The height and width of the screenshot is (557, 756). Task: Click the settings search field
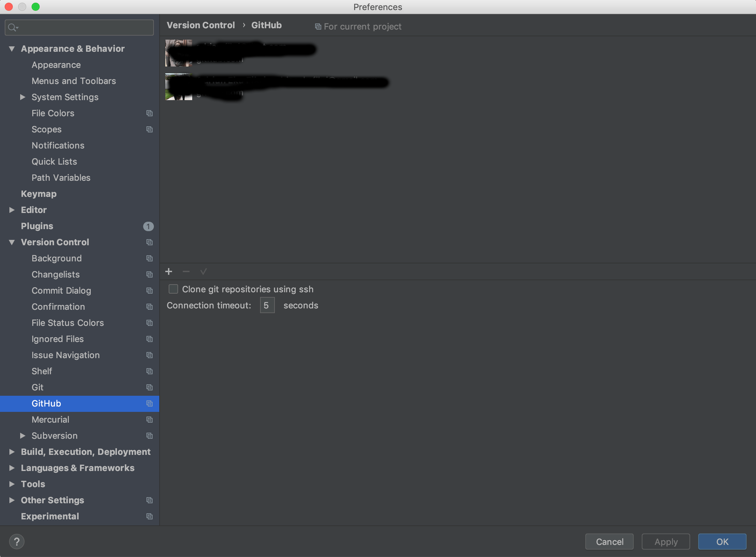79,27
